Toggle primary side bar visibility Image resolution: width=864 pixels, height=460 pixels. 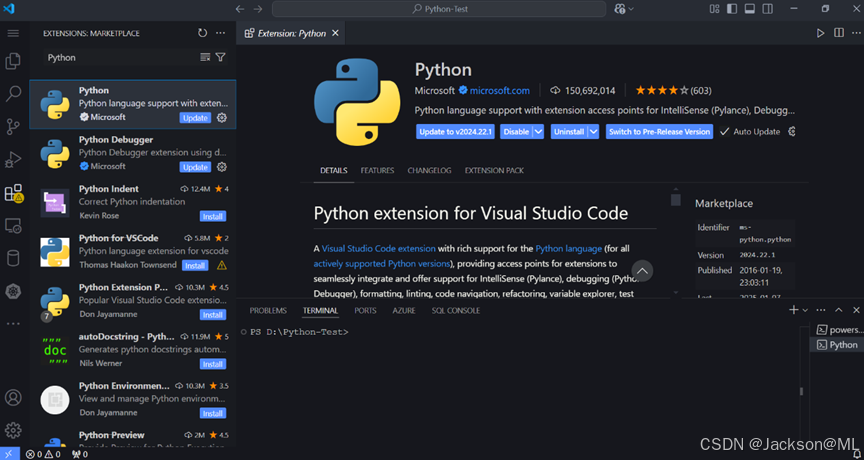(x=732, y=9)
